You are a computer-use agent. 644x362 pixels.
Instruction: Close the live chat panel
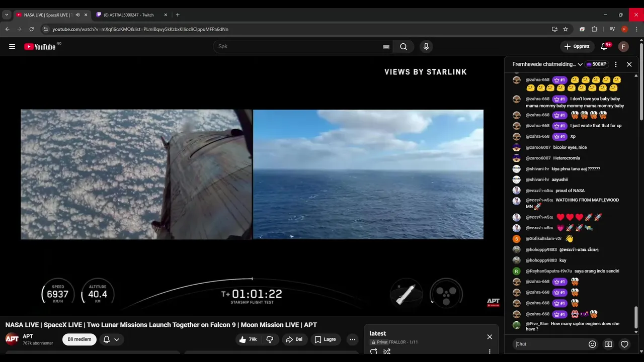point(629,64)
